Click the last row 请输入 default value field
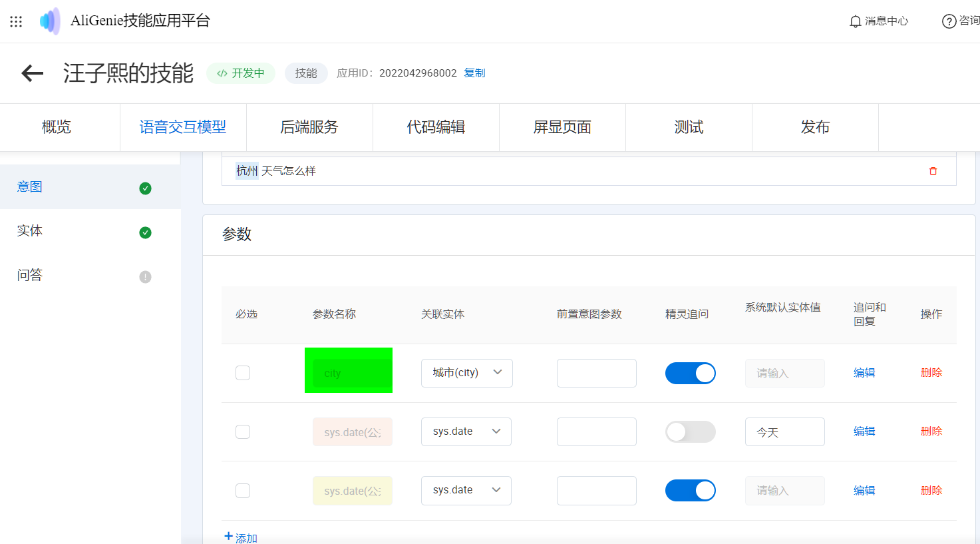The height and width of the screenshot is (544, 980). (x=785, y=490)
